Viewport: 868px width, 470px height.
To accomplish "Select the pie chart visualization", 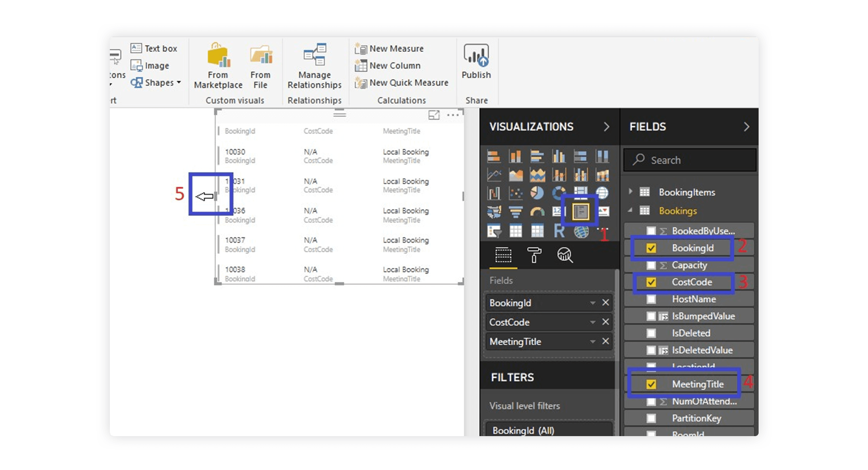I will [537, 193].
